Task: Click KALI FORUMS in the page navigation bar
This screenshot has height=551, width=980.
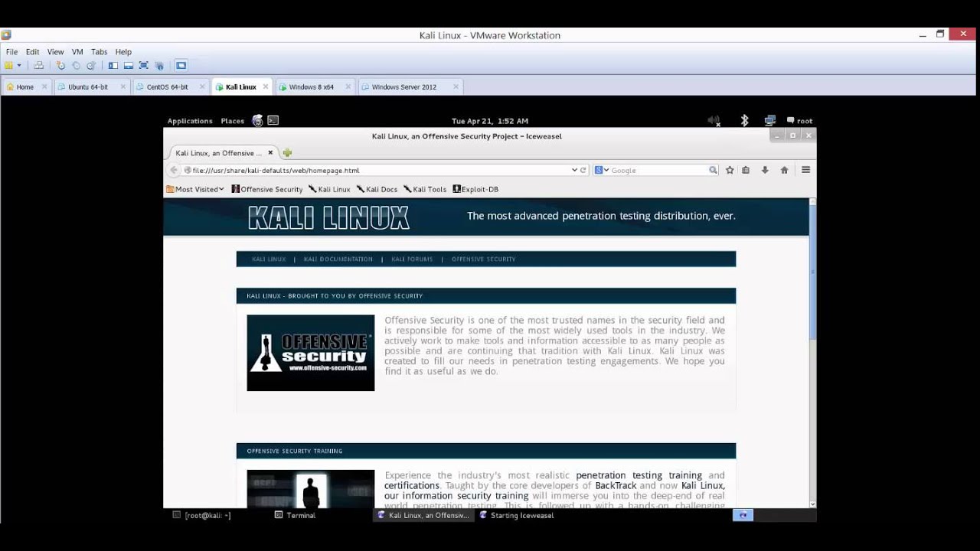Action: point(412,259)
